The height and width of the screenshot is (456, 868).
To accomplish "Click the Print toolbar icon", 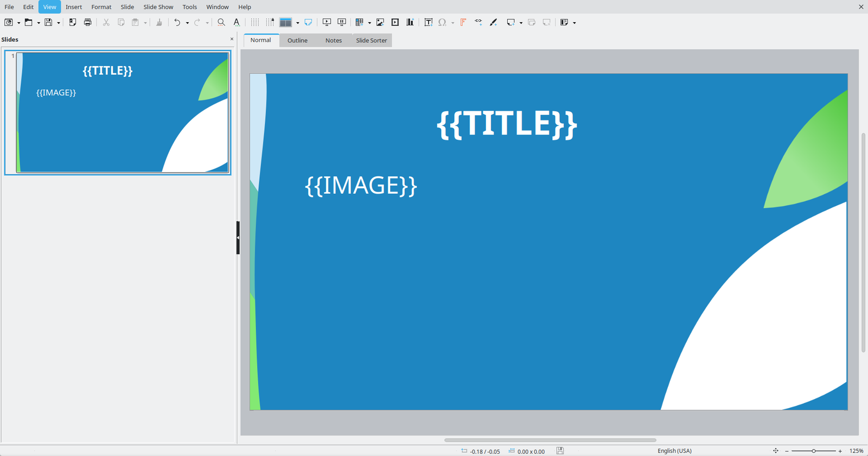I will [x=87, y=22].
